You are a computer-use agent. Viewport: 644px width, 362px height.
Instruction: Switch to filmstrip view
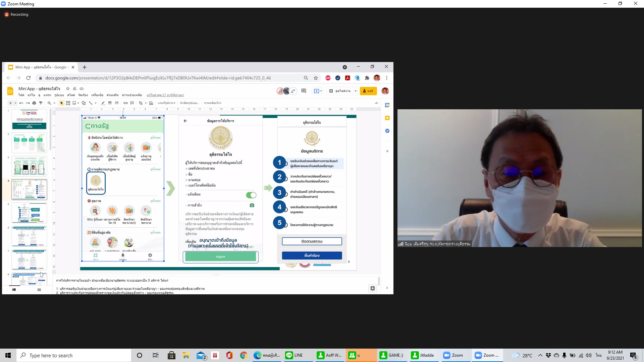coord(14,290)
